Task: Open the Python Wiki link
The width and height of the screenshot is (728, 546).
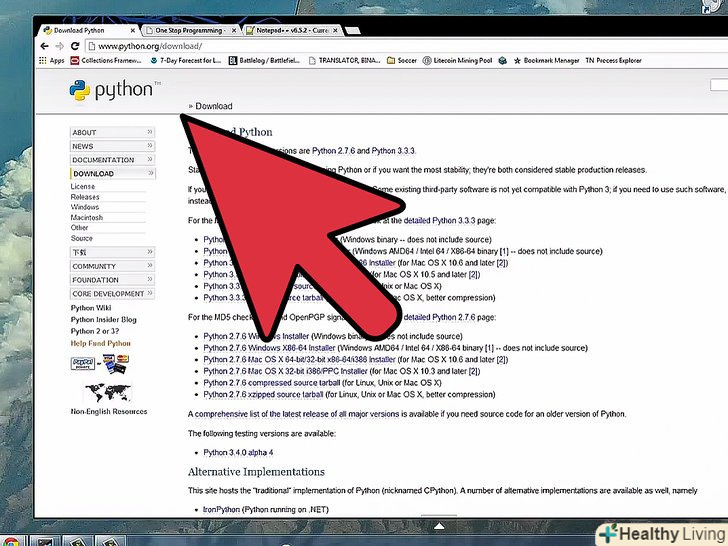Action: click(91, 308)
